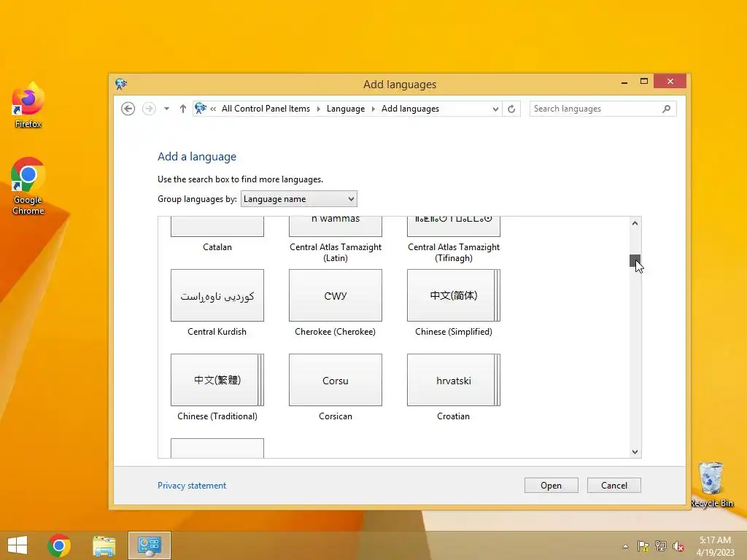This screenshot has width=747, height=560.
Task: Click the scrollbar up arrow
Action: 635,223
